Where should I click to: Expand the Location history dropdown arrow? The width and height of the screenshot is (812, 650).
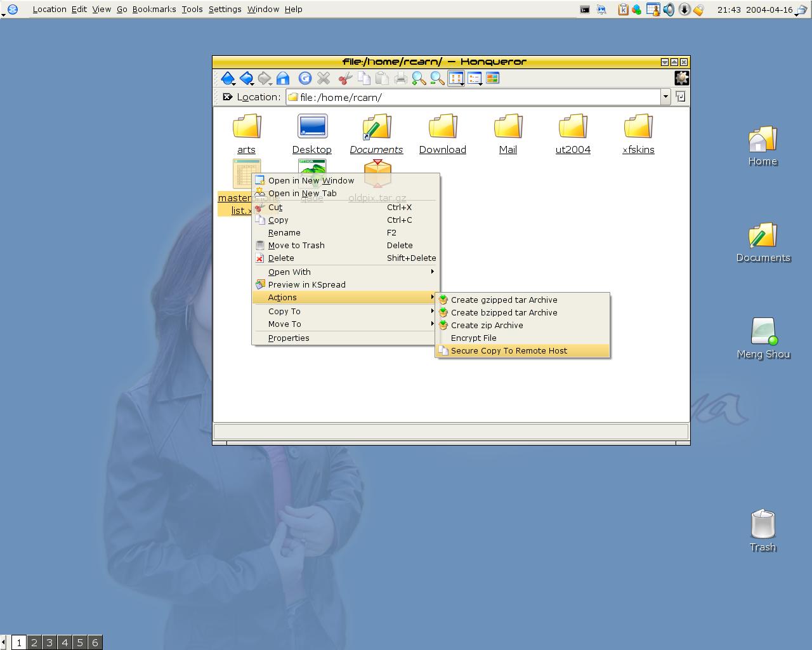coord(665,97)
